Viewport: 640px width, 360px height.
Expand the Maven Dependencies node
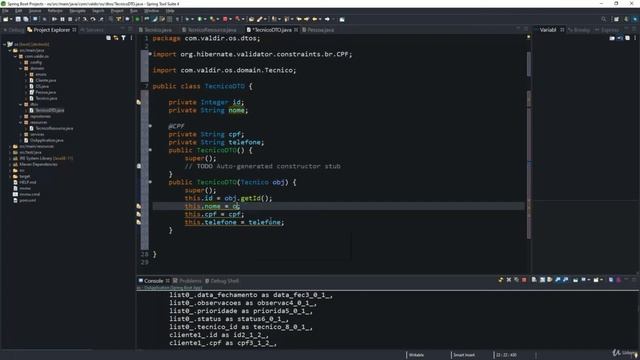(10, 164)
